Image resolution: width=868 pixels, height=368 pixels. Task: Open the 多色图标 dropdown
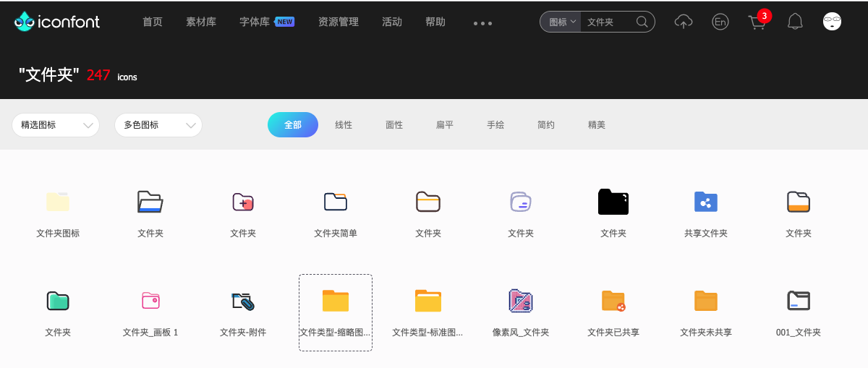tap(158, 125)
